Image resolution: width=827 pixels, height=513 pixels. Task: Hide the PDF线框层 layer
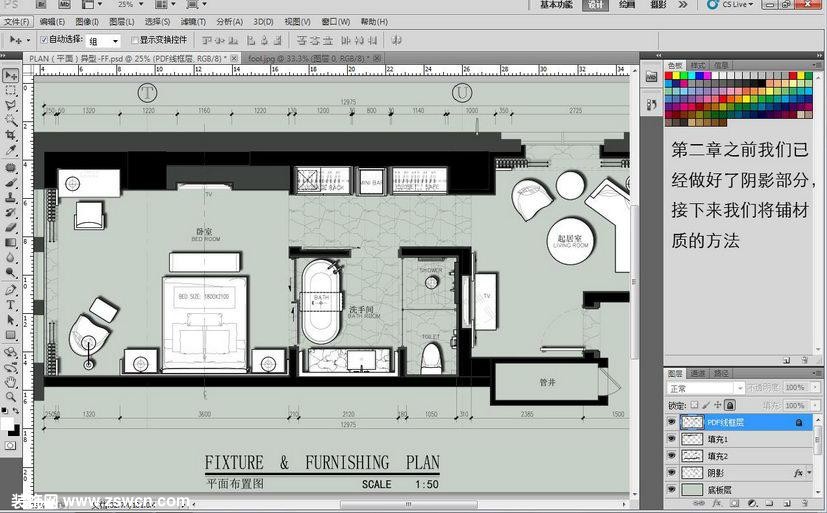click(671, 422)
